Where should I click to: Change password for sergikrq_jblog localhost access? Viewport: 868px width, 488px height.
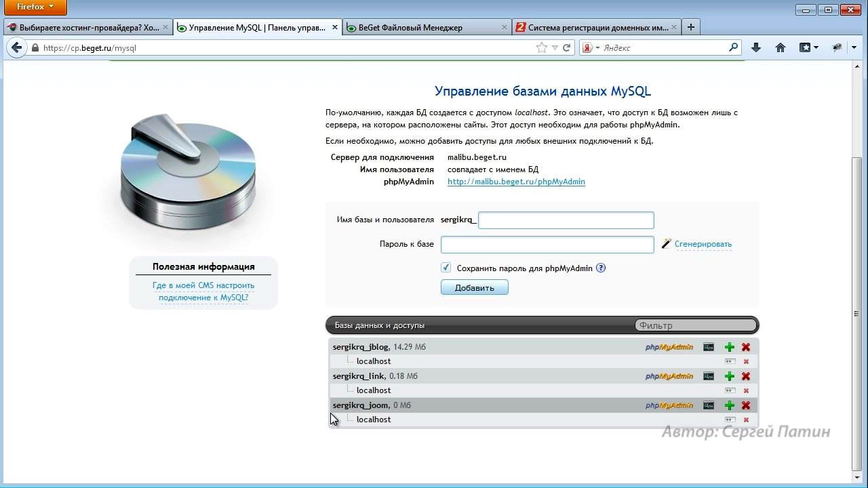tap(730, 361)
